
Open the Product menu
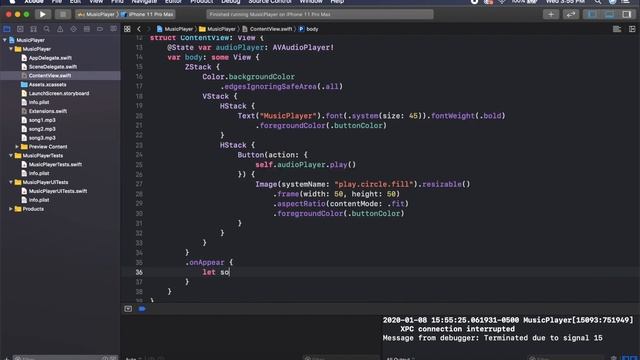[202, 2]
